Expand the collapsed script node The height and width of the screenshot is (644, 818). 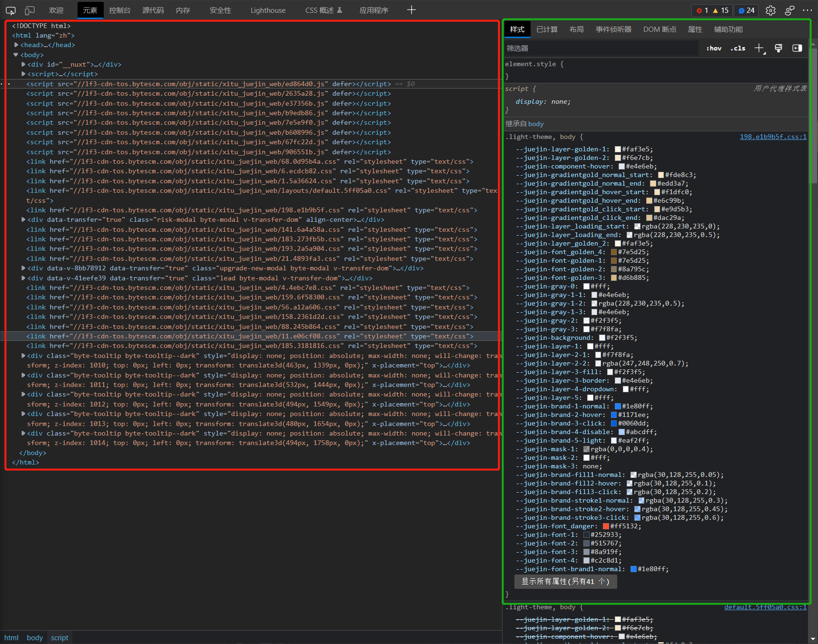[x=23, y=74]
